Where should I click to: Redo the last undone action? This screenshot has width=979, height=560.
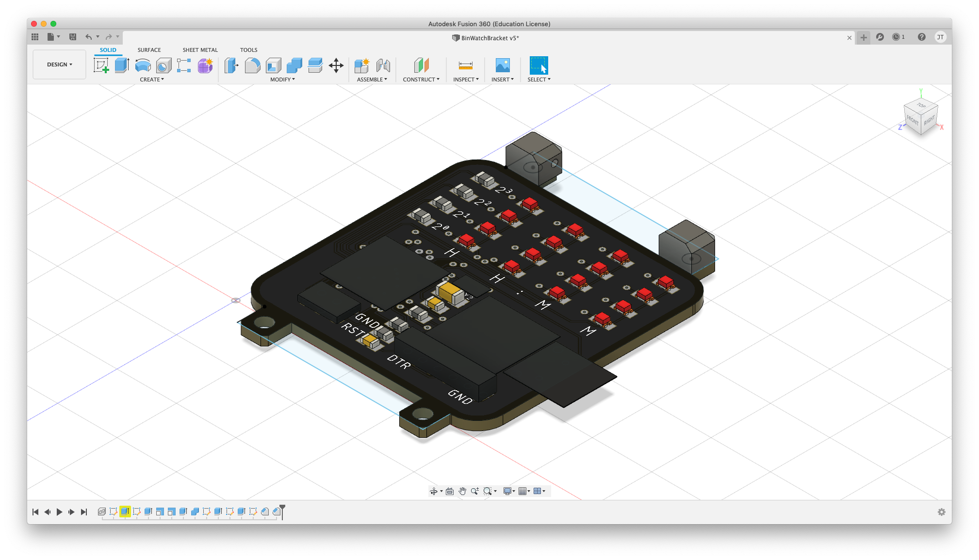pyautogui.click(x=109, y=37)
